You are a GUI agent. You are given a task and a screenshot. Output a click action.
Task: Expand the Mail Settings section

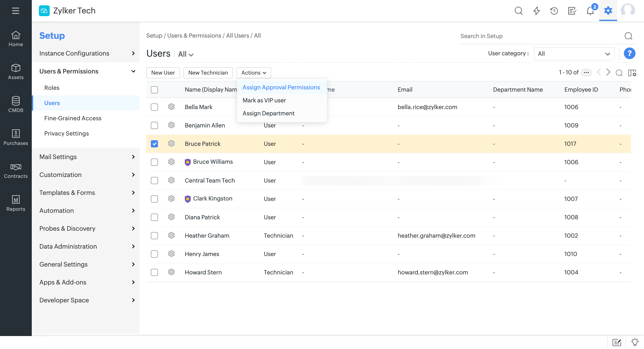(86, 157)
